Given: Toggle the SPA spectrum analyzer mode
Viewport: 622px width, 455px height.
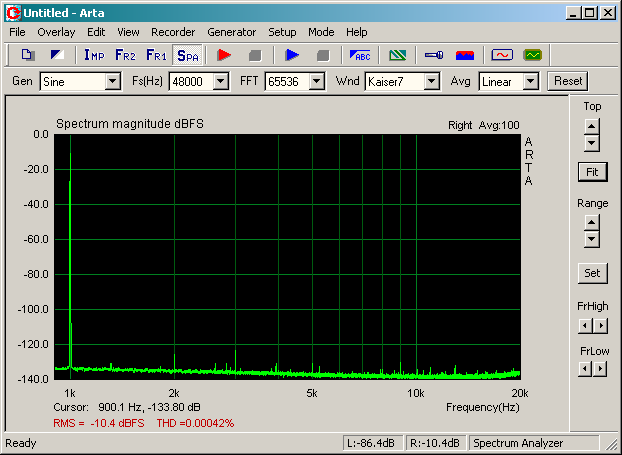Looking at the screenshot, I should coord(188,55).
